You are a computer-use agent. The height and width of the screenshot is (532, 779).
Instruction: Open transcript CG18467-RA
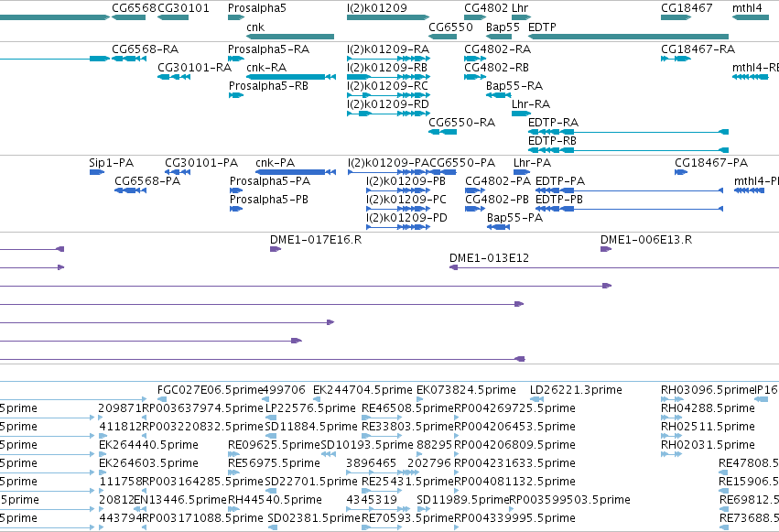pyautogui.click(x=676, y=59)
